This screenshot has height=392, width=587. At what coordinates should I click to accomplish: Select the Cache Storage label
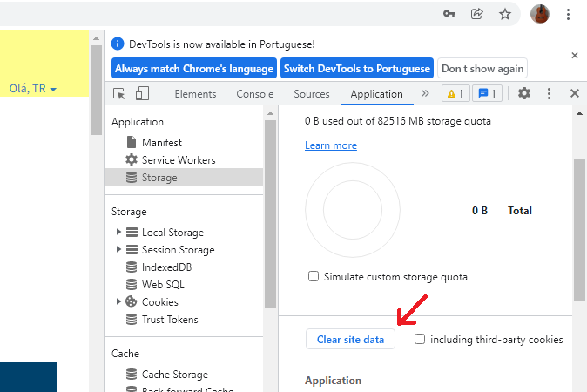pos(175,375)
